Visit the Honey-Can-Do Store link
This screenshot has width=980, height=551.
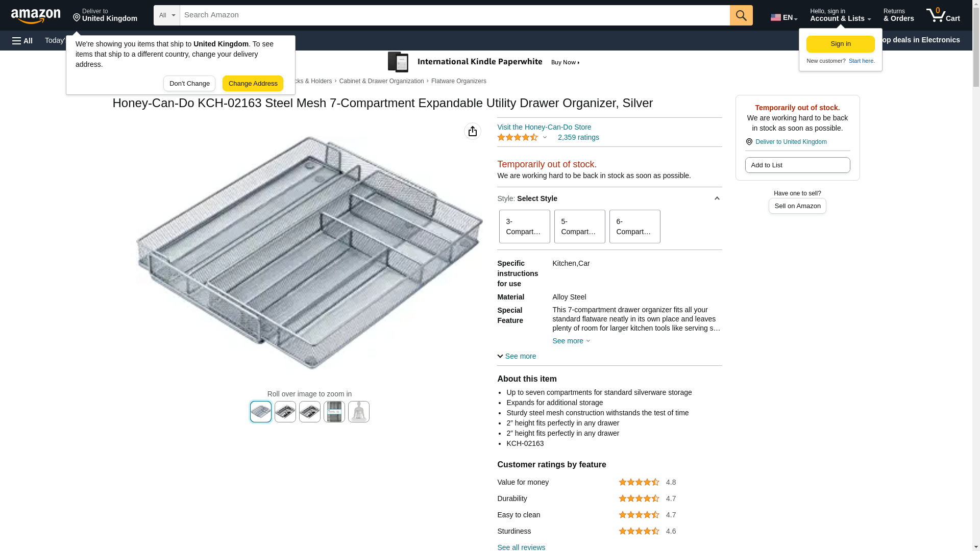(x=544, y=127)
